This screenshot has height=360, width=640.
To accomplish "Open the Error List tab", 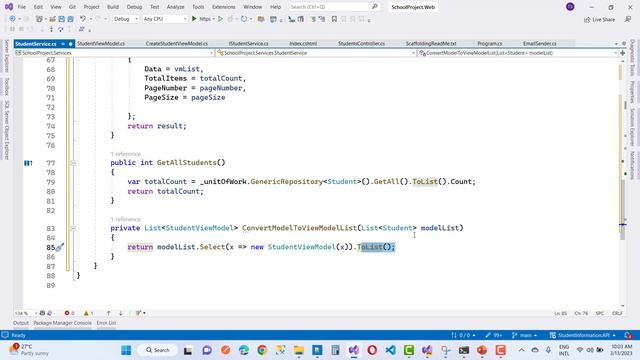I will (x=106, y=323).
